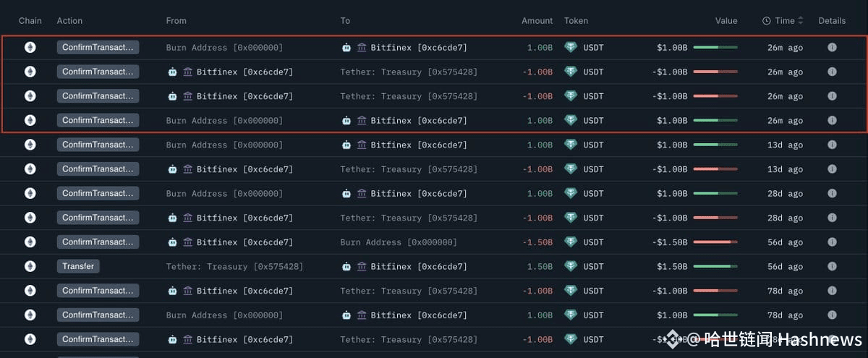Click red value bar in 56d ago -$1.50B row

click(x=715, y=242)
